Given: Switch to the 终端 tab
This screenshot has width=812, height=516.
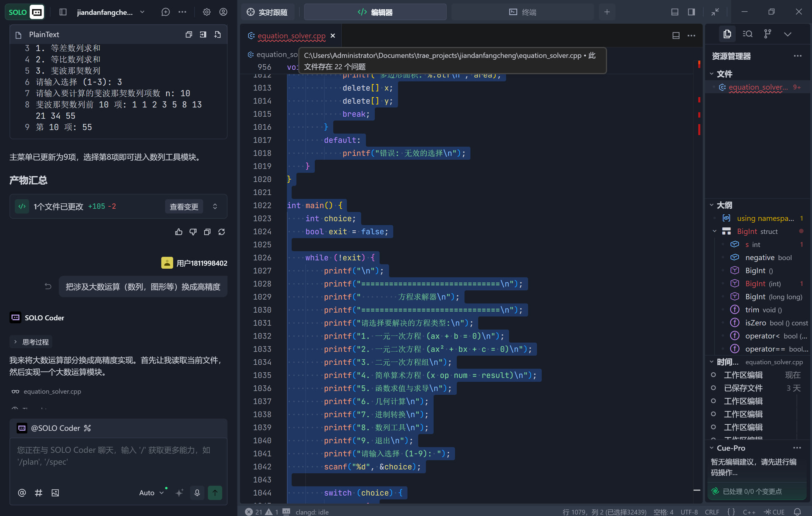Looking at the screenshot, I should (522, 12).
